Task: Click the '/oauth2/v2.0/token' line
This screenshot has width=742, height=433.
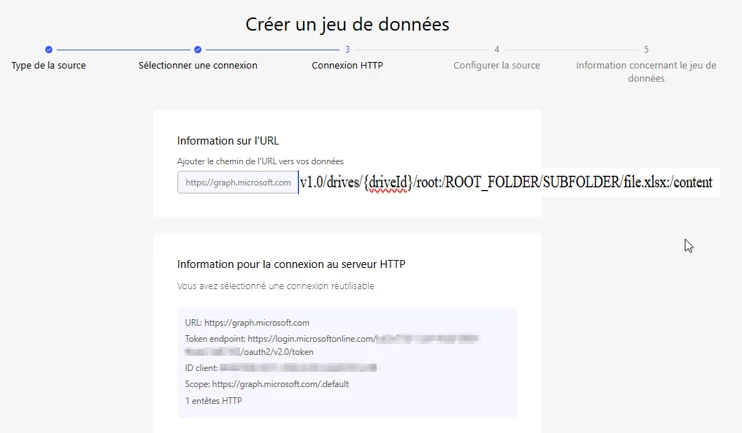Action: click(x=249, y=352)
